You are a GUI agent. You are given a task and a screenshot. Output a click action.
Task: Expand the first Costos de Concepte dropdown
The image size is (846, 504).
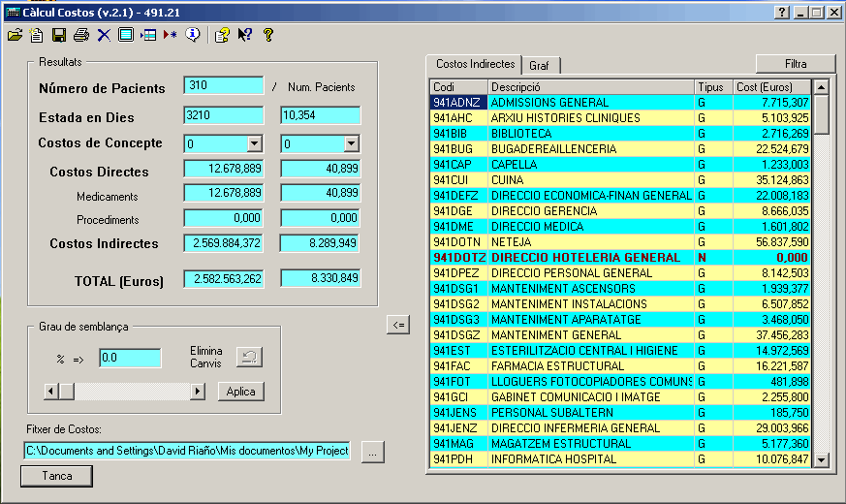(255, 143)
